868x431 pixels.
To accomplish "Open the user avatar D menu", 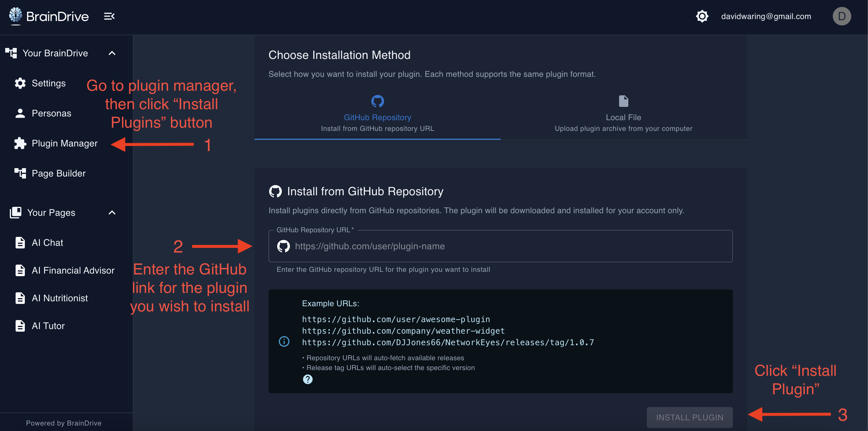I will click(841, 16).
